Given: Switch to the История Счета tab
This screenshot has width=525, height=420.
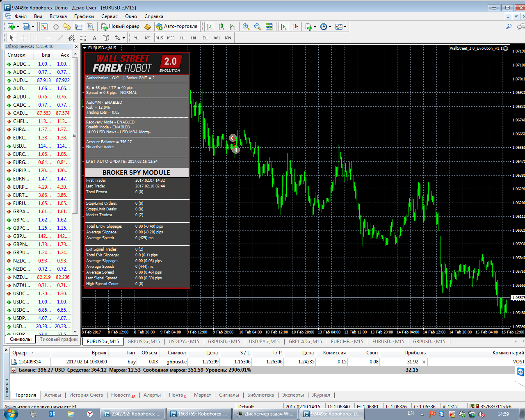Looking at the screenshot, I should coord(86,395).
